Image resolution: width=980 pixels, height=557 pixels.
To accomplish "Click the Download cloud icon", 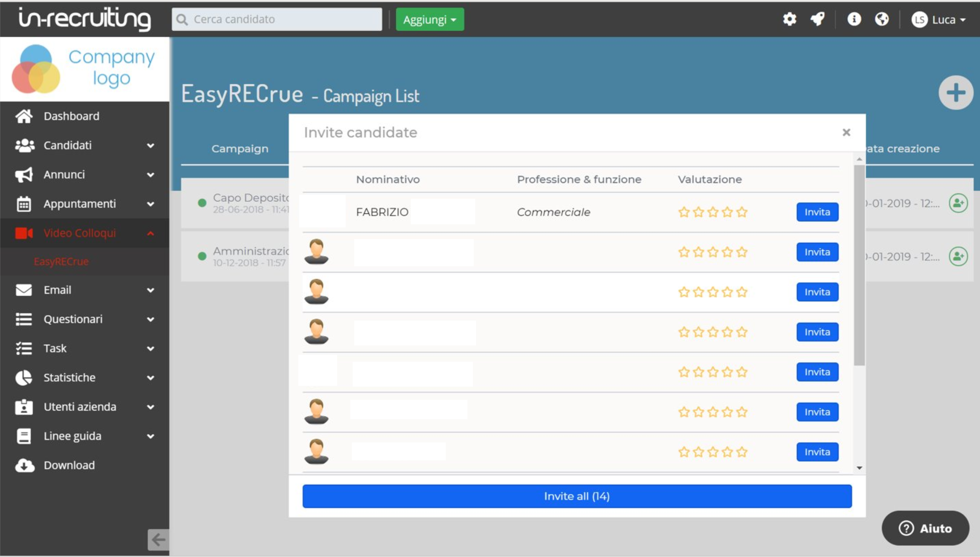I will click(x=24, y=465).
